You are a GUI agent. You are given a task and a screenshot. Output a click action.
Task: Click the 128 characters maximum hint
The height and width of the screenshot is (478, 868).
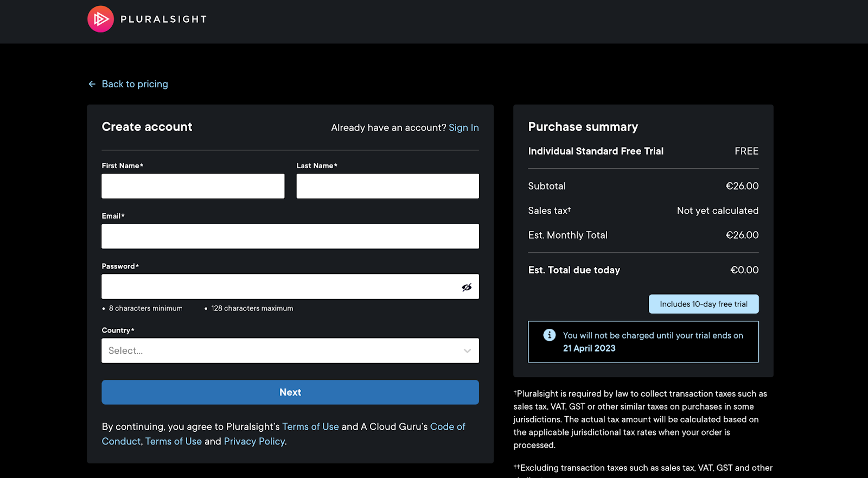[252, 308]
